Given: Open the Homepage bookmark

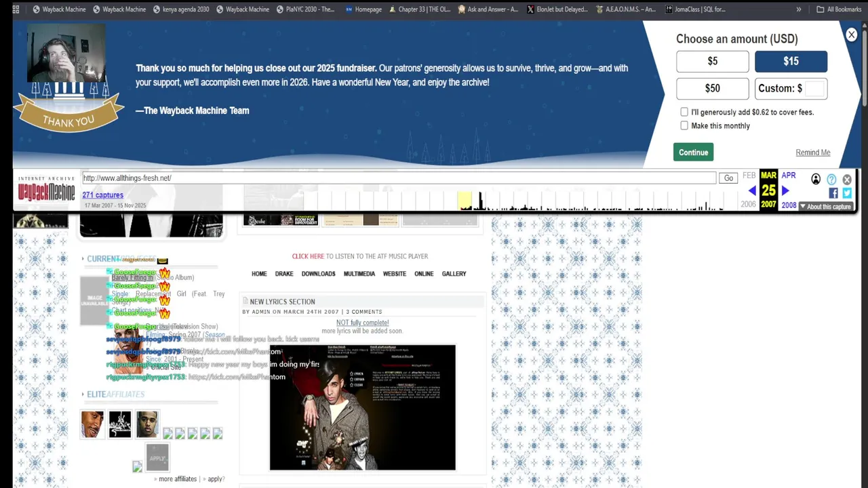Looking at the screenshot, I should 363,9.
